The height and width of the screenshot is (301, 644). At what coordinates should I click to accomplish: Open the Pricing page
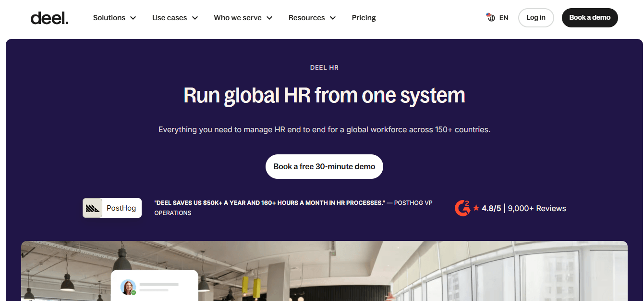pos(364,18)
